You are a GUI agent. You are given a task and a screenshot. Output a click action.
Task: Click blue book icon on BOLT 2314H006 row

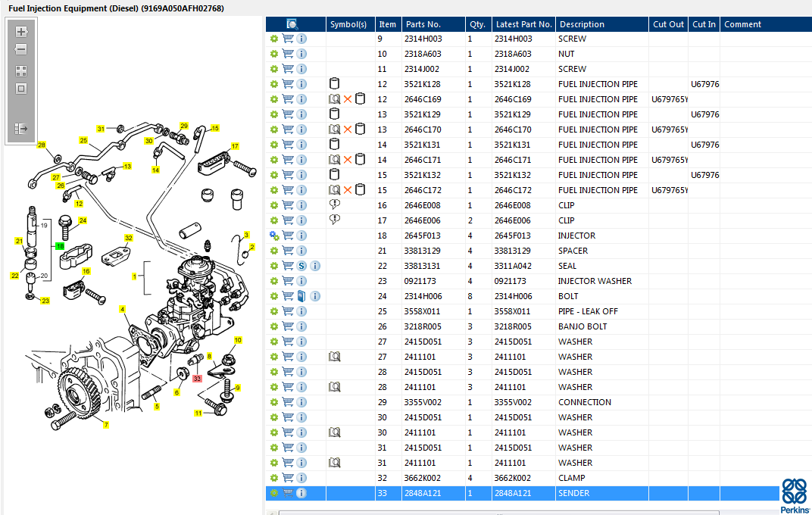pyautogui.click(x=301, y=296)
